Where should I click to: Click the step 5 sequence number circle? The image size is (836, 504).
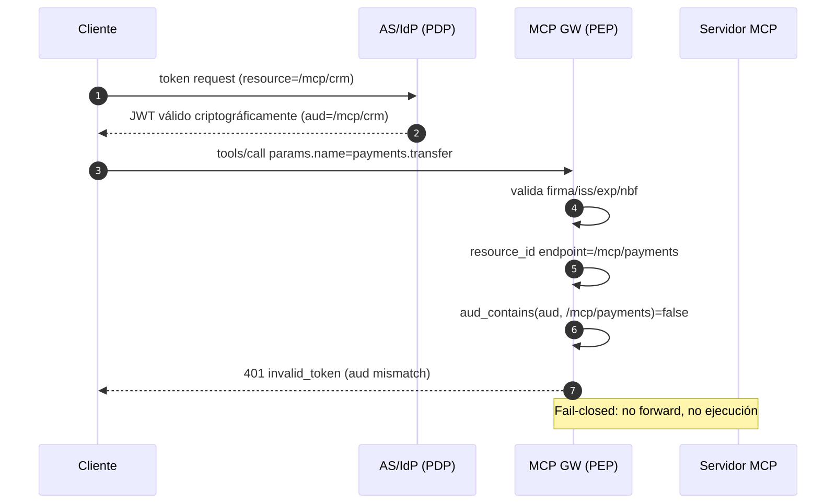[x=574, y=269]
